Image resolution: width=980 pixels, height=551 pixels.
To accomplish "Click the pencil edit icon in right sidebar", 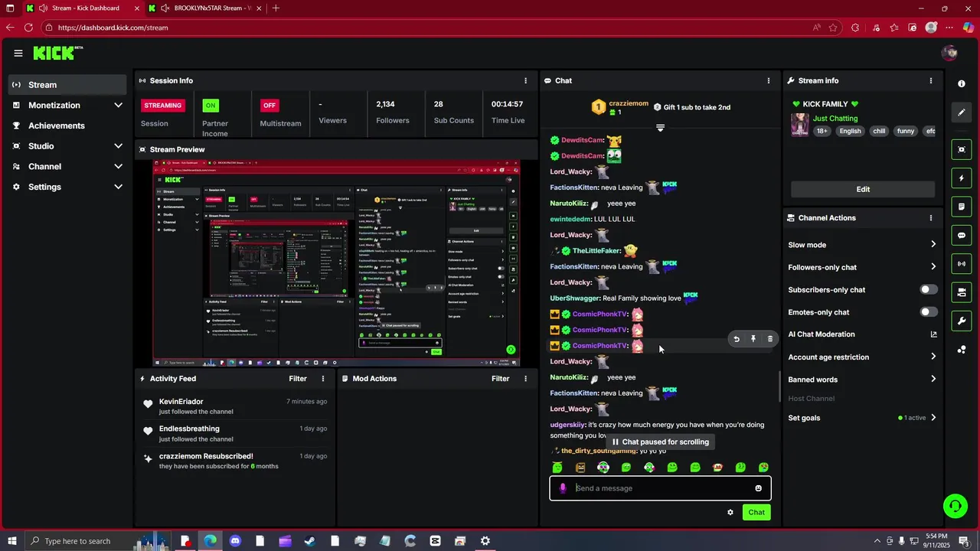I will [962, 112].
